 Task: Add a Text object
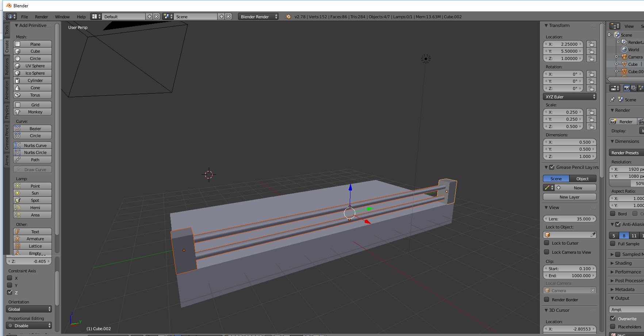32,232
